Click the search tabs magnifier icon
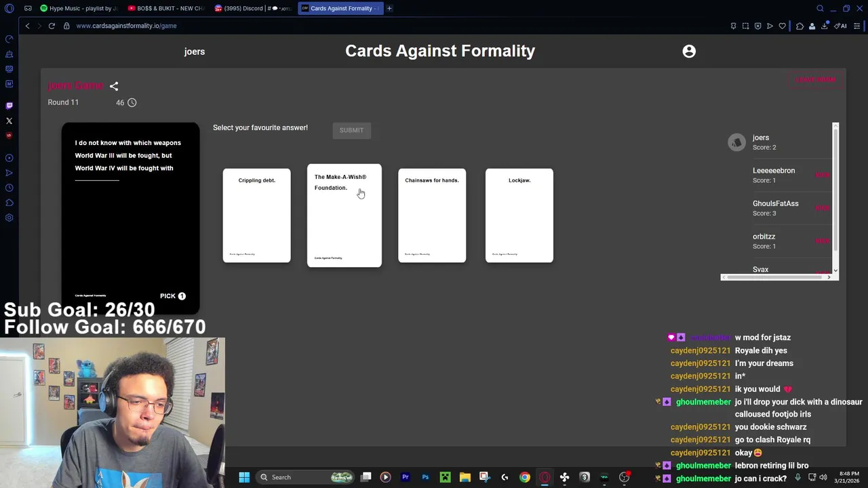 pos(820,8)
